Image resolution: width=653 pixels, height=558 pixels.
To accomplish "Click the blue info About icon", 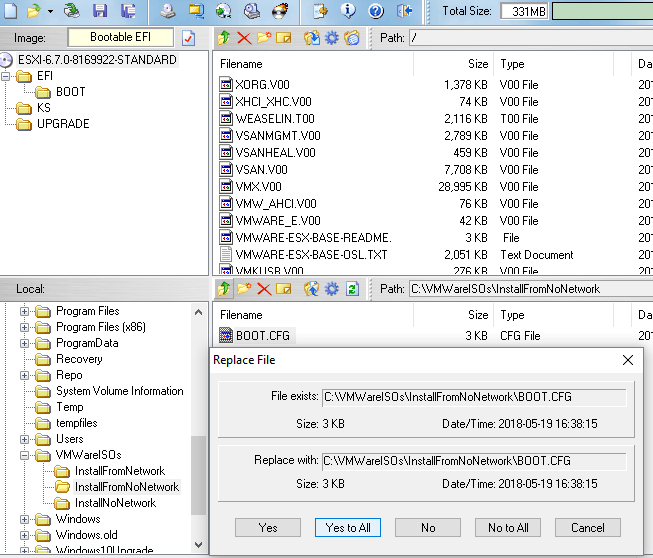I will click(348, 10).
